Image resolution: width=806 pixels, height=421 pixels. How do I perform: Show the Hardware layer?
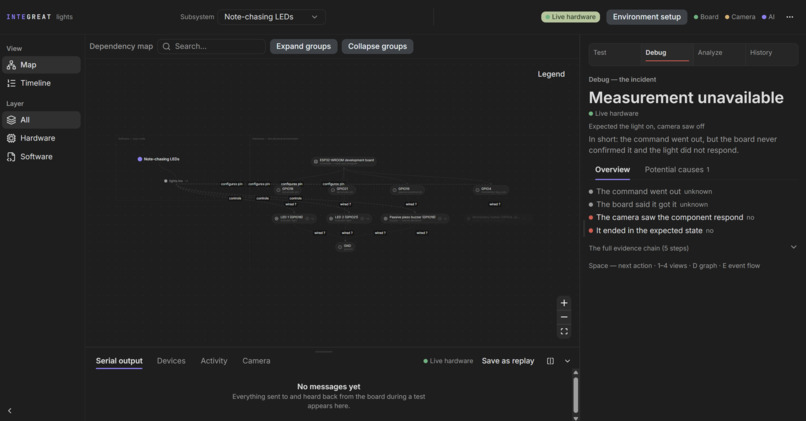pos(41,138)
